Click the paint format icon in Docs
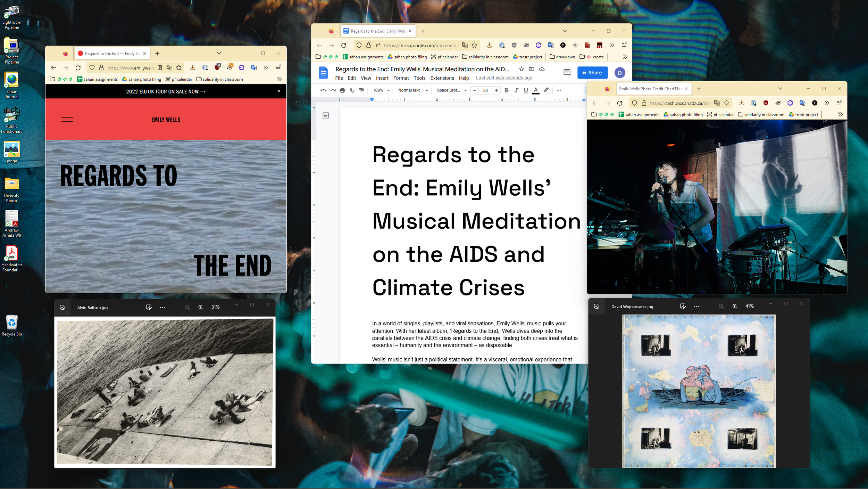Screen dimensions: 868x489 click(361, 90)
